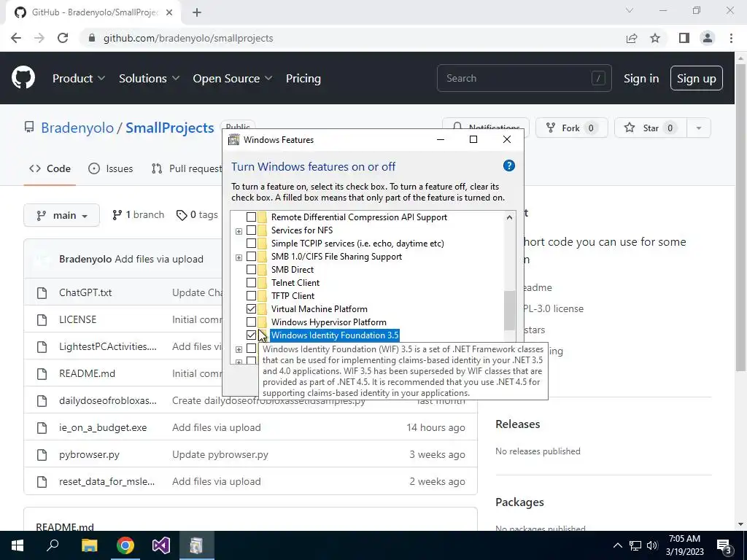Click the volume speaker tray icon
This screenshot has height=560, width=747.
click(x=652, y=545)
